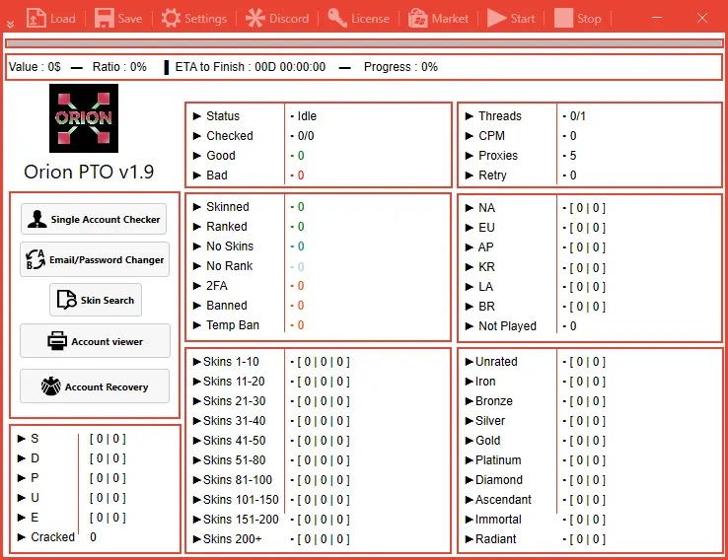
Task: Click the Orion logo image
Action: pos(84,118)
